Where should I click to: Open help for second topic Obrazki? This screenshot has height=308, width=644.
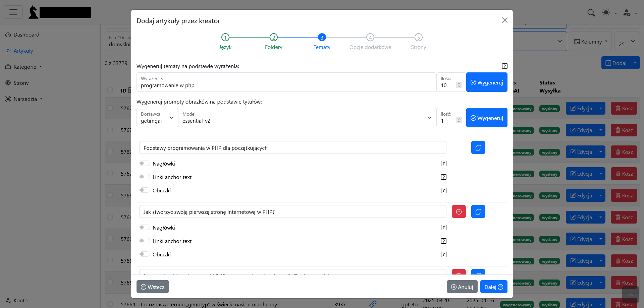[x=443, y=254]
